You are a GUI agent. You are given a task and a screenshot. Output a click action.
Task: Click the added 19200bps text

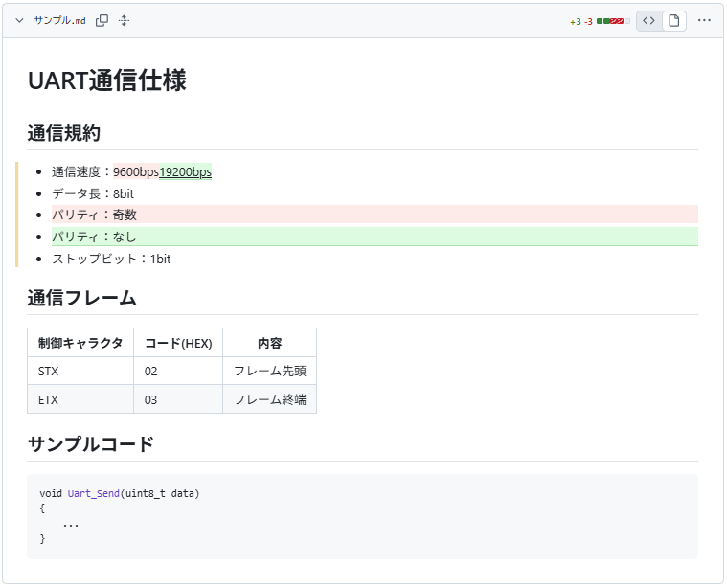tap(186, 172)
